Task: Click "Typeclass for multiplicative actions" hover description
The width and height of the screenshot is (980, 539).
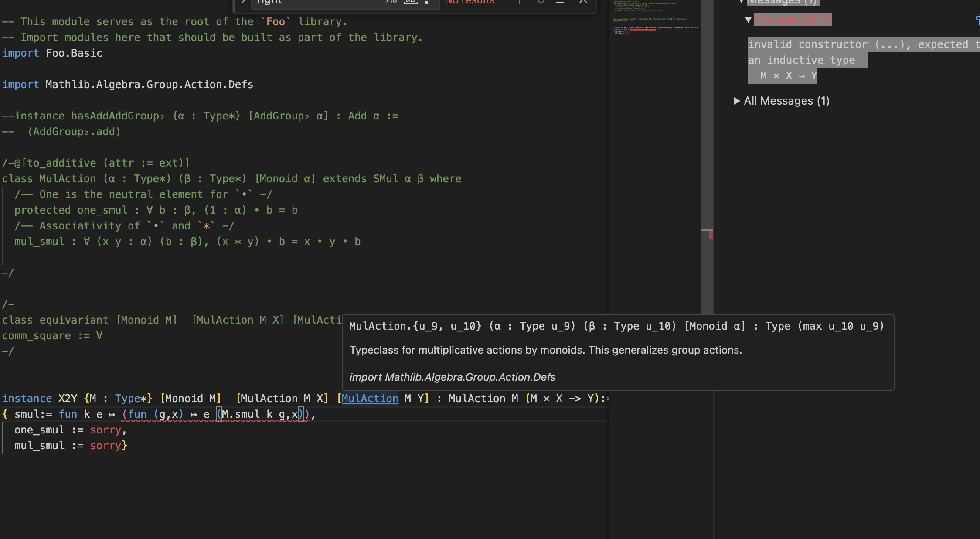Action: [x=545, y=350]
